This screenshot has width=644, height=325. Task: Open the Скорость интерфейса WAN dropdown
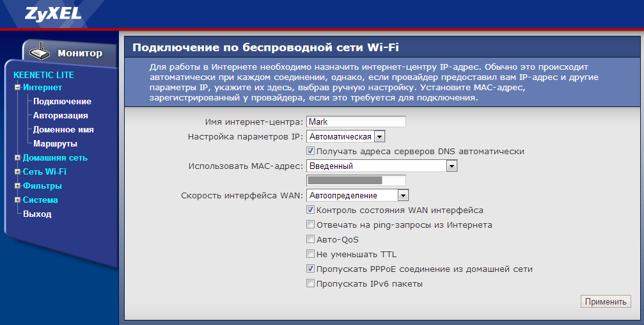pos(403,196)
